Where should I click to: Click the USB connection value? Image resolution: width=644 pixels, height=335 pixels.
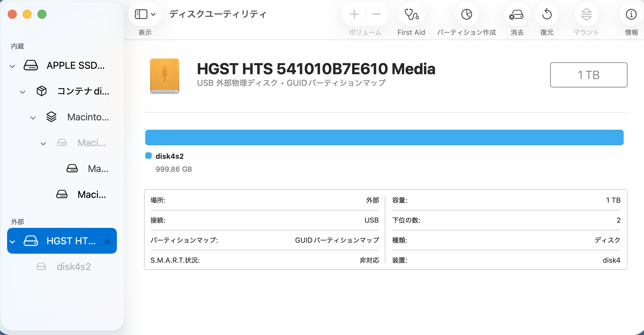coord(372,220)
